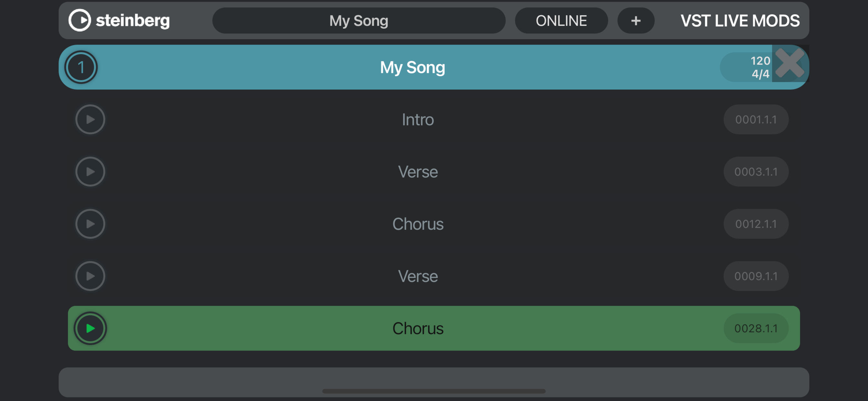Select song number 1 circle icon
868x401 pixels.
[81, 67]
